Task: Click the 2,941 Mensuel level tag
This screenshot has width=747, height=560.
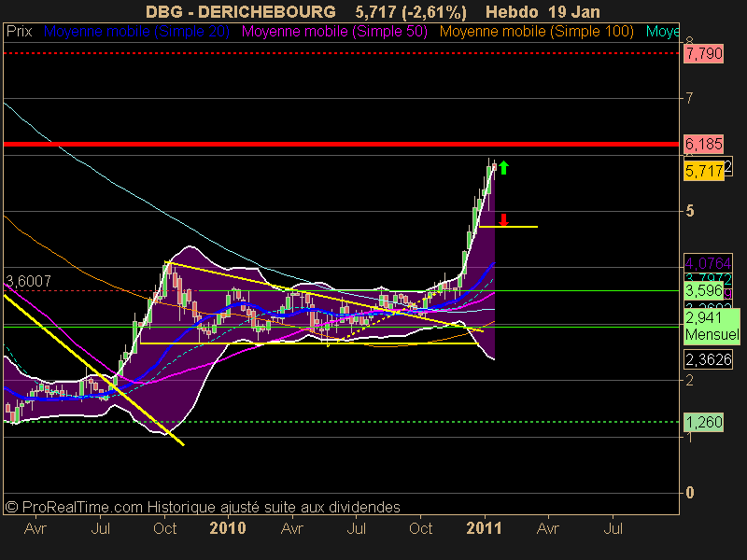Action: [x=712, y=326]
